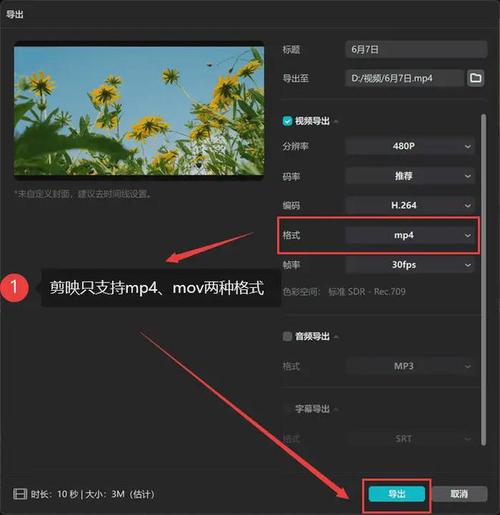Click the 取消 button
Image resolution: width=500 pixels, height=515 pixels.
pos(459,494)
